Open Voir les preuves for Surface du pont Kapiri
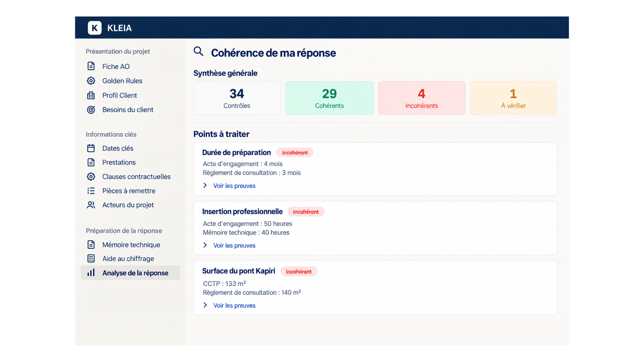644x362 pixels. (x=234, y=305)
